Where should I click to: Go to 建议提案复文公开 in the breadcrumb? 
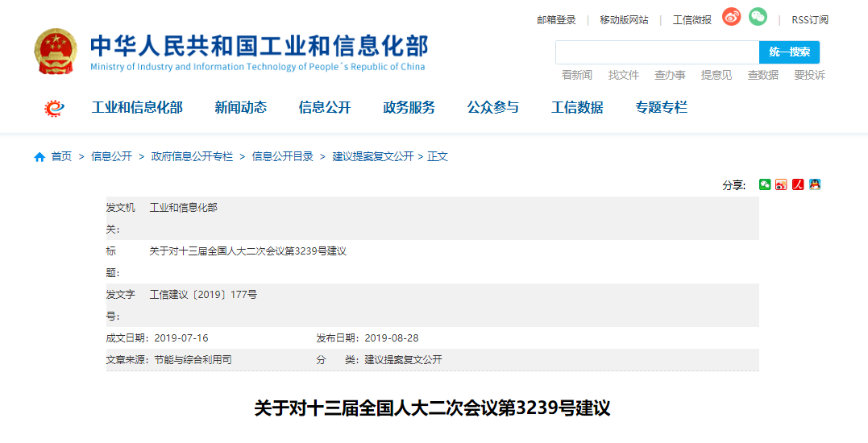pos(372,157)
